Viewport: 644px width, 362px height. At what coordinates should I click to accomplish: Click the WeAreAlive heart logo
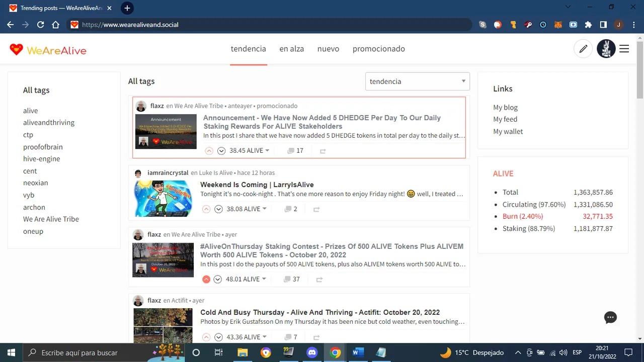[x=16, y=49]
